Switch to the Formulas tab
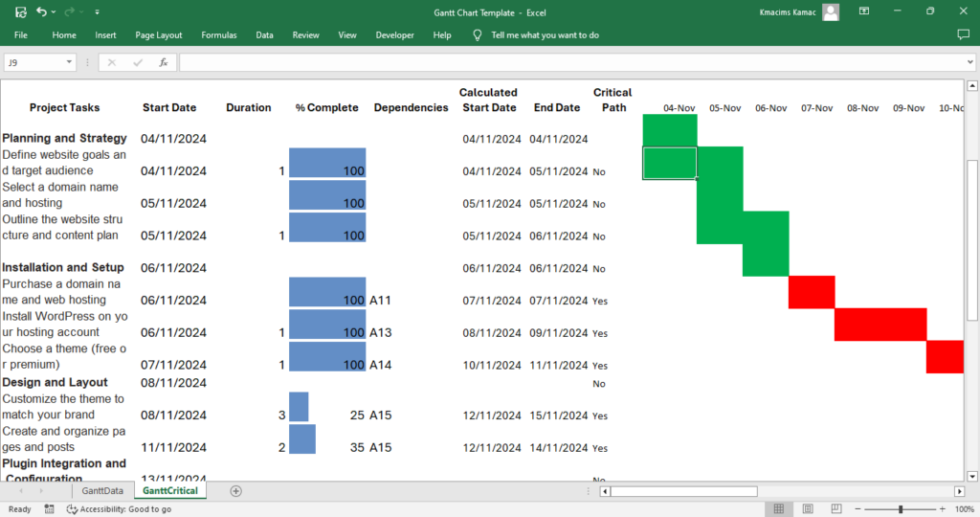This screenshot has height=517, width=980. pyautogui.click(x=219, y=35)
